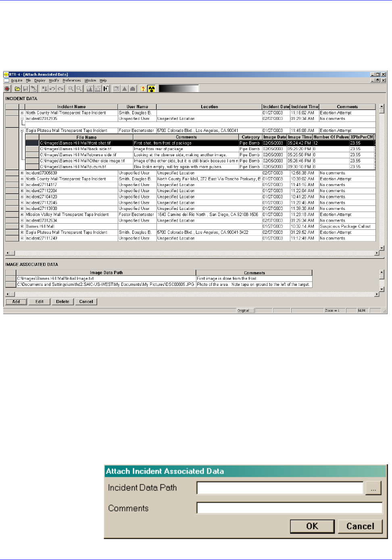Select the 'Initial Image.txt' associated data row
The width and height of the screenshot is (392, 560).
[159, 279]
